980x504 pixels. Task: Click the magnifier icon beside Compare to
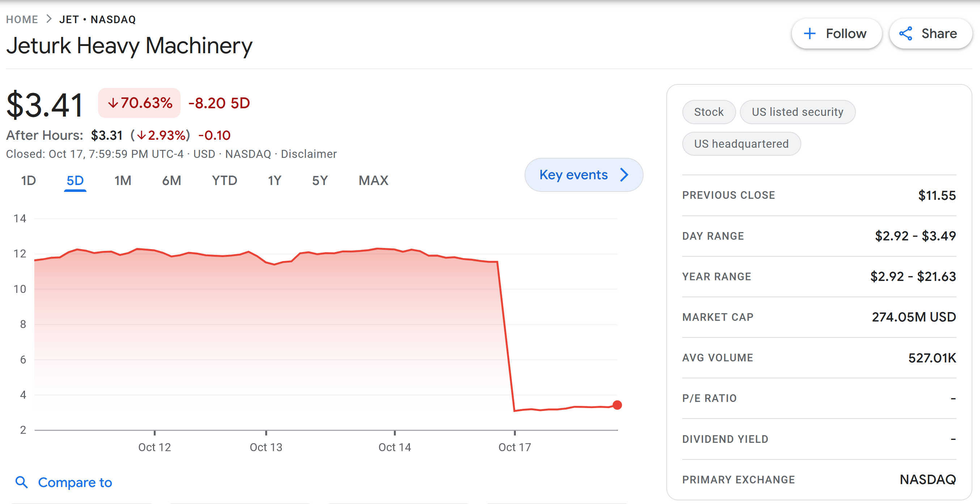[21, 482]
